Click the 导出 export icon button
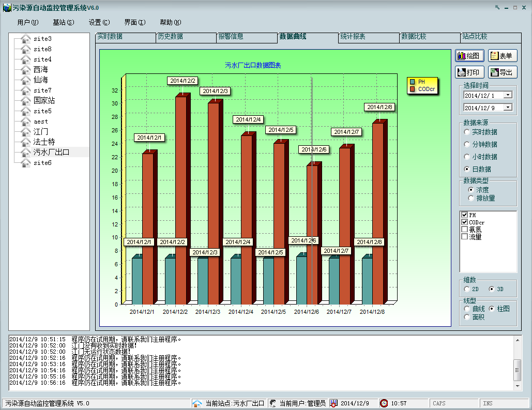 coord(494,72)
